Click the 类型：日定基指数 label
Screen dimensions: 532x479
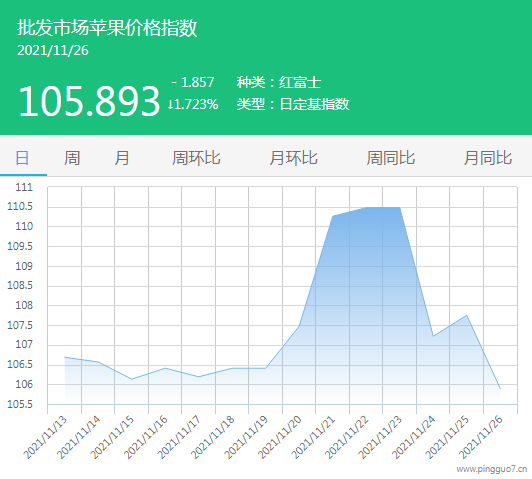click(293, 104)
